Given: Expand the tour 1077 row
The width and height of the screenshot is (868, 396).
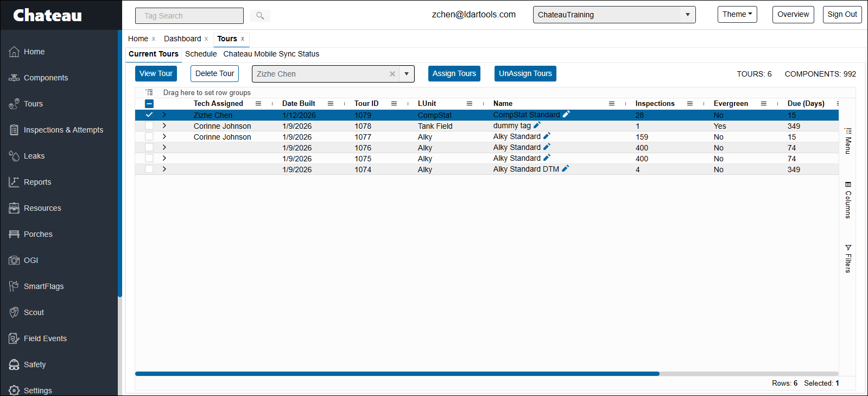Looking at the screenshot, I should pos(164,136).
